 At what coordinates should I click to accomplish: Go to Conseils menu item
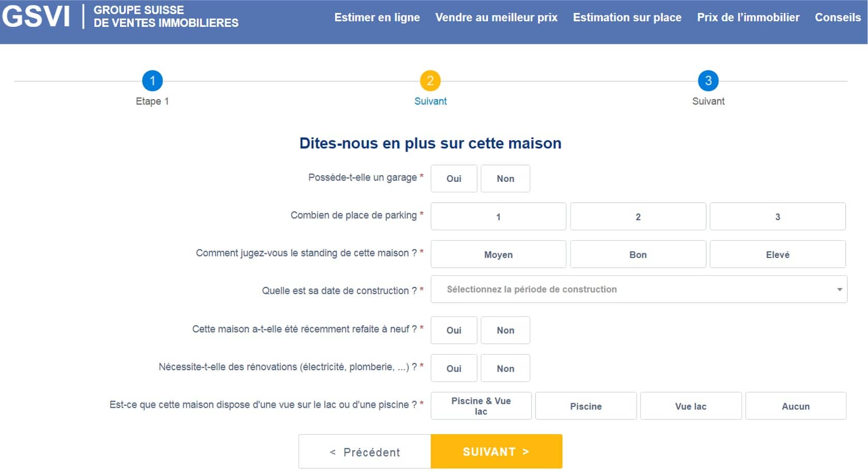(x=837, y=18)
